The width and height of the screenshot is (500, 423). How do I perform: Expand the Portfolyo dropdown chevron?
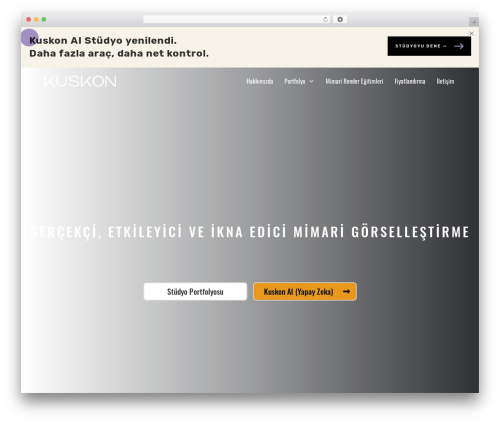pyautogui.click(x=311, y=81)
